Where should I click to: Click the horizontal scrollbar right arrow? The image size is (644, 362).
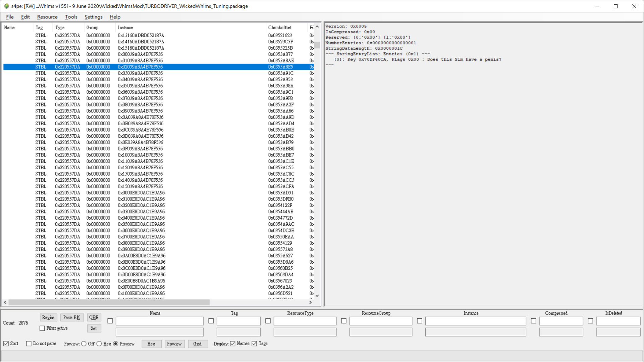pos(311,302)
